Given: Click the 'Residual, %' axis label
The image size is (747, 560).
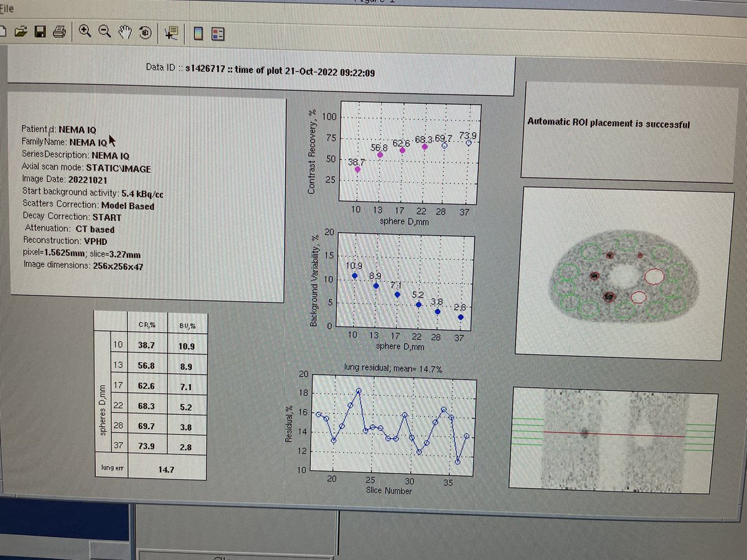Looking at the screenshot, I should click(288, 425).
